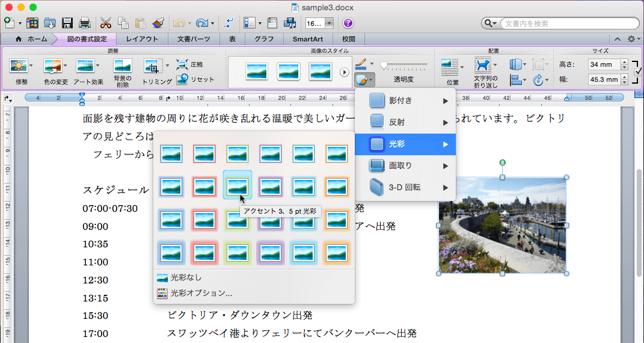The image size is (644, 343).
Task: Click the 文書内を検索 search field
Action: pos(568,23)
